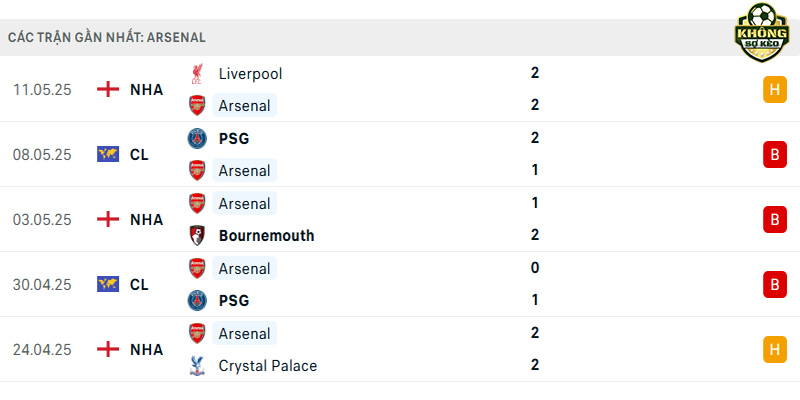
Task: Open the Liverpool team link
Action: [x=250, y=74]
